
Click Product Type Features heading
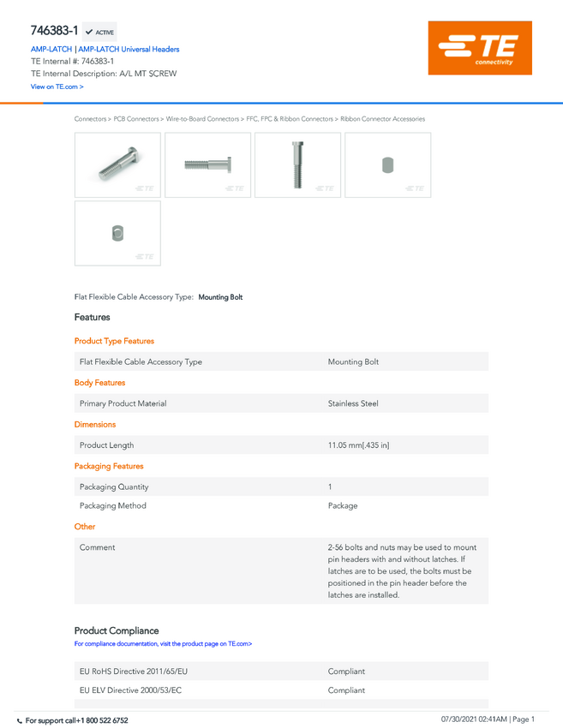click(114, 341)
